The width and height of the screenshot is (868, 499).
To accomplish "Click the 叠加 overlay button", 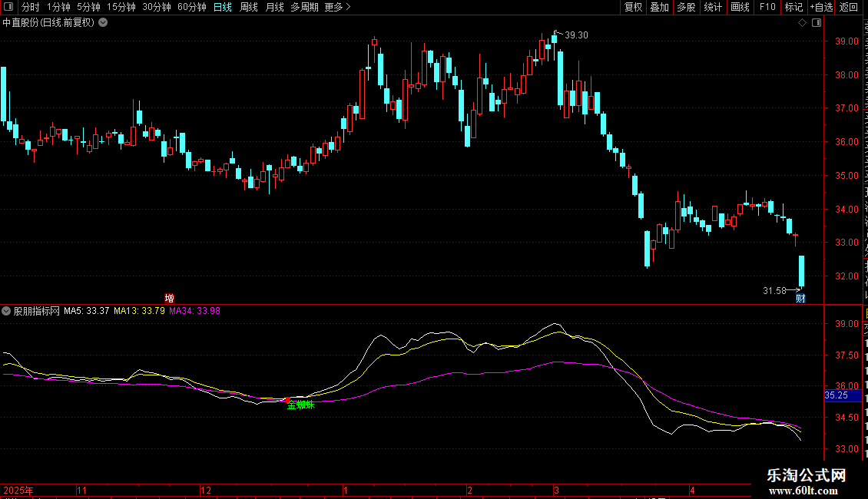I will click(660, 7).
